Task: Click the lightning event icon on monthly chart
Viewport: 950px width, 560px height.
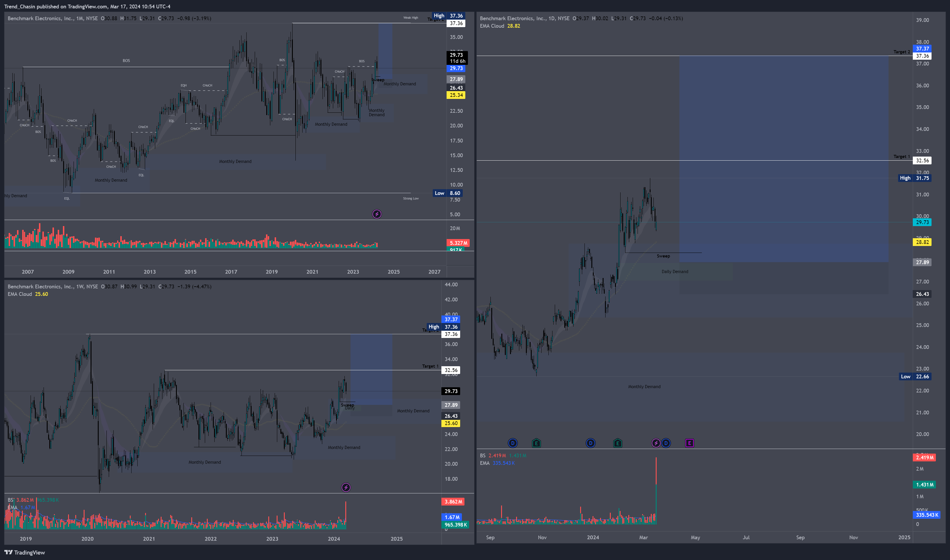Action: point(377,214)
